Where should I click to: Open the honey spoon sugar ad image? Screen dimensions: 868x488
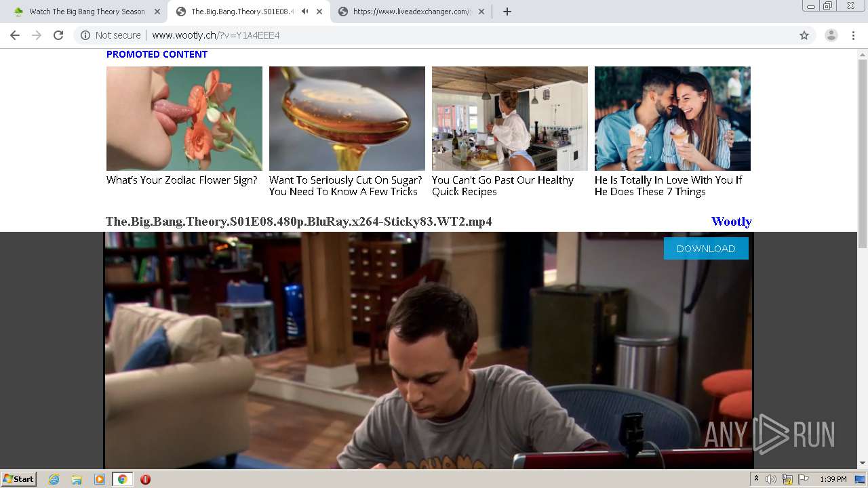click(347, 119)
